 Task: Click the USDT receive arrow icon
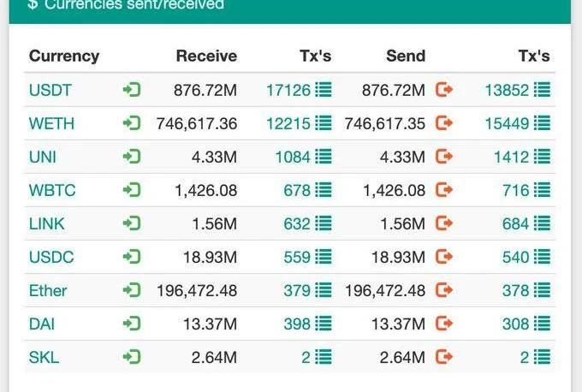(x=131, y=90)
